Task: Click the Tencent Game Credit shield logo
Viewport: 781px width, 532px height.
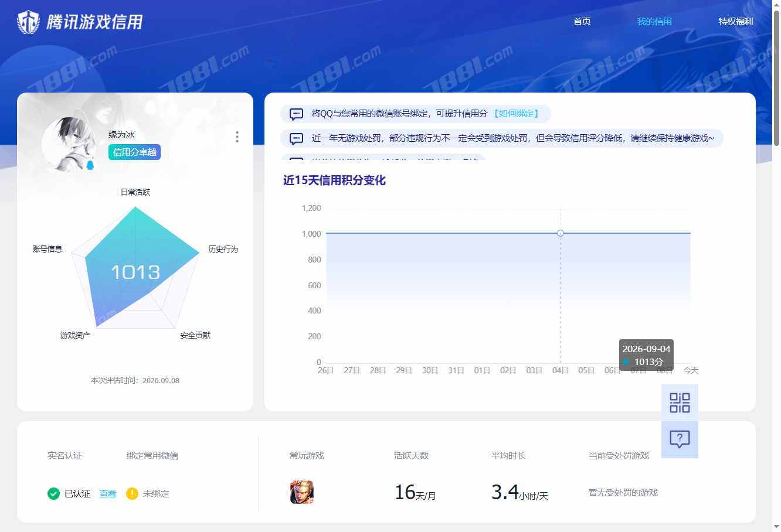Action: [28, 22]
